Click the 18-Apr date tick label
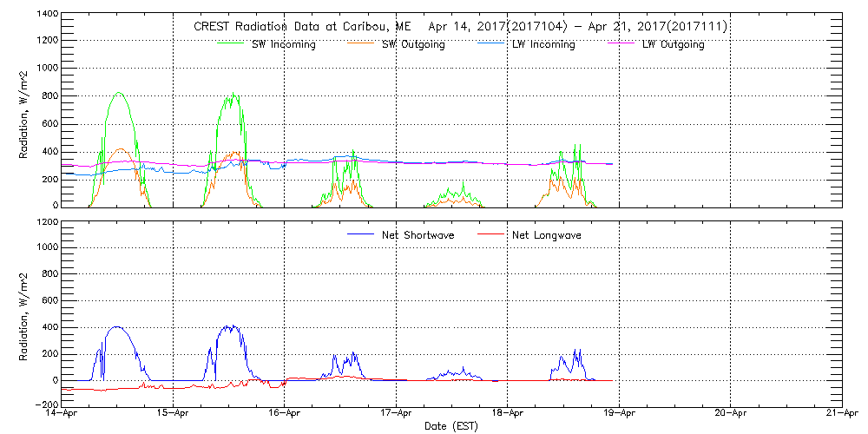 (x=508, y=414)
